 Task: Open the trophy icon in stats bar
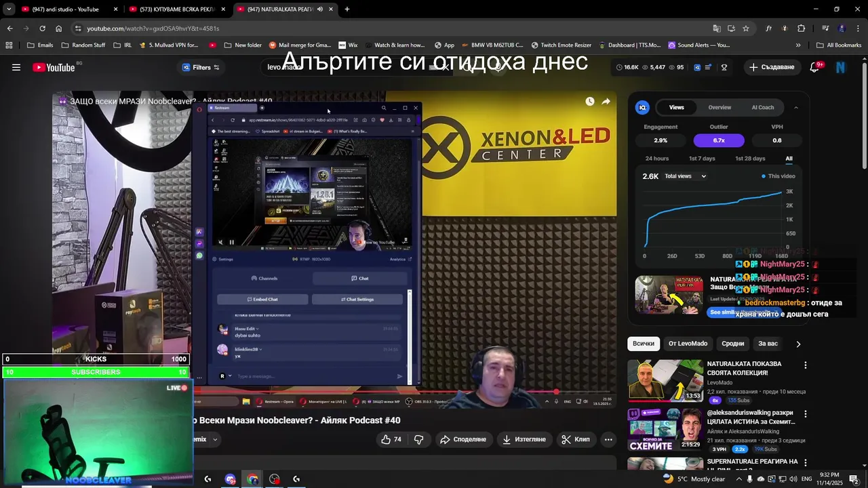coord(724,67)
